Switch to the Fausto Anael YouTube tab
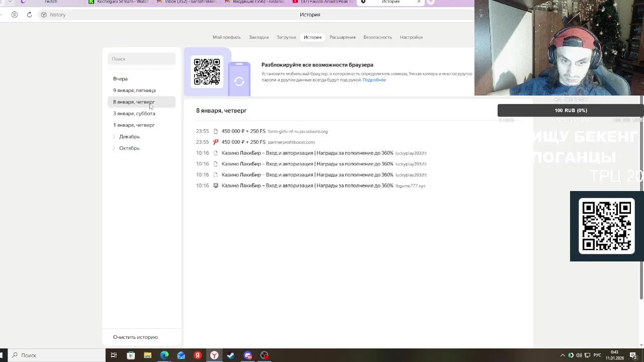Screen dimensions: 644x362 tap(323, 2)
